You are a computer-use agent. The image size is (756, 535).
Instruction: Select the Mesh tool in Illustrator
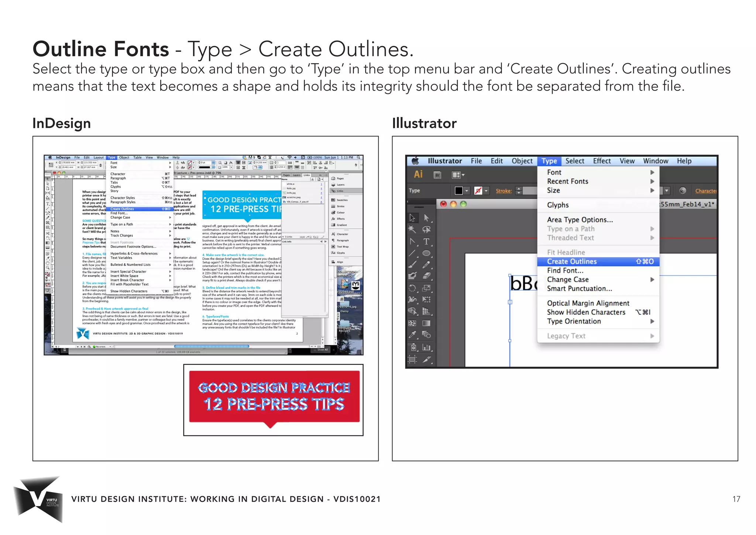tap(412, 323)
